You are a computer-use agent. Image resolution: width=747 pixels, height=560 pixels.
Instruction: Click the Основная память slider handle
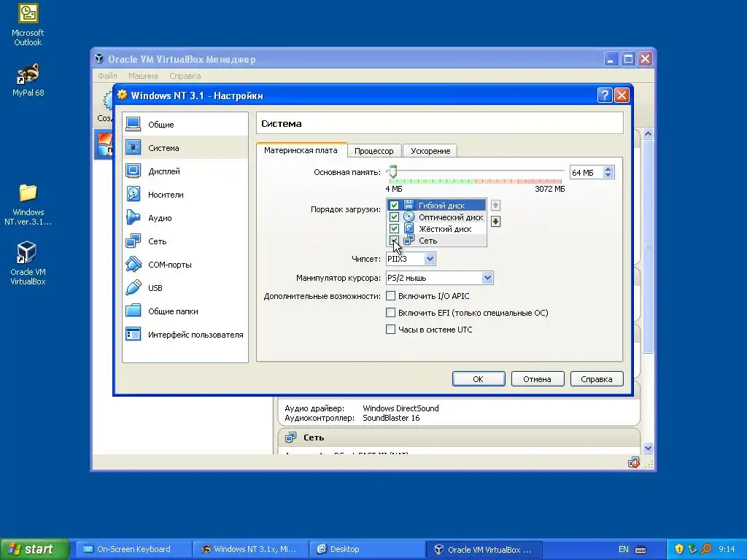392,171
